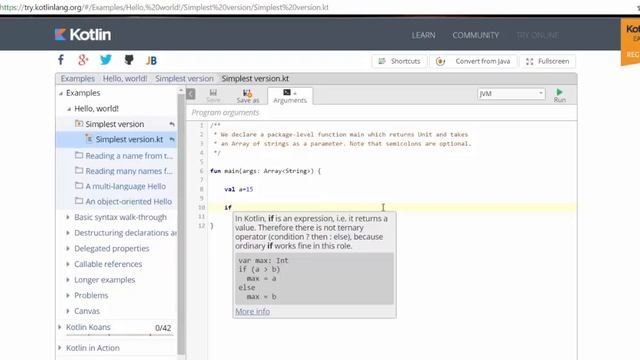Viewport: 640px width, 360px height.
Task: Revert Simplest version folder changes icon
Action: 172,124
